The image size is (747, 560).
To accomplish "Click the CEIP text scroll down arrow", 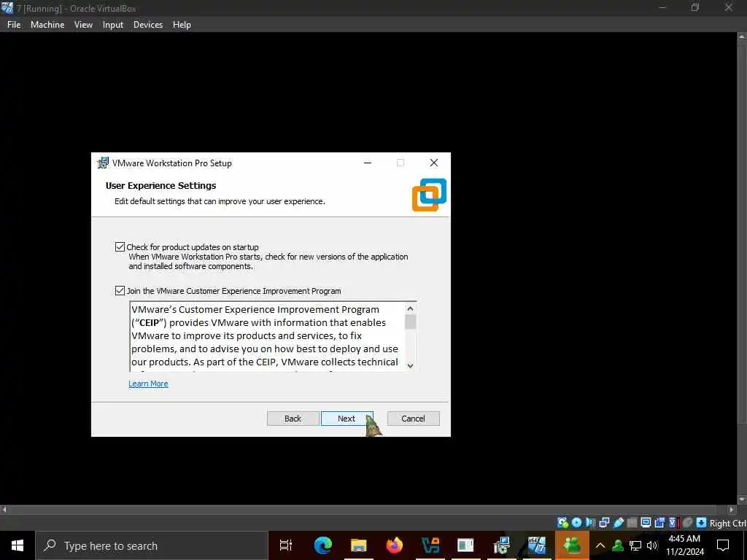I will [410, 366].
